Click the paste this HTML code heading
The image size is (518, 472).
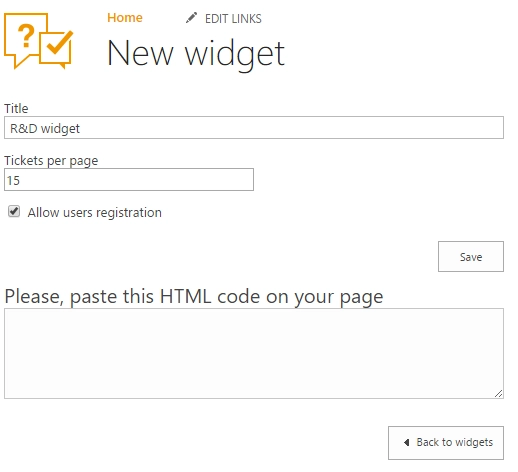click(194, 296)
